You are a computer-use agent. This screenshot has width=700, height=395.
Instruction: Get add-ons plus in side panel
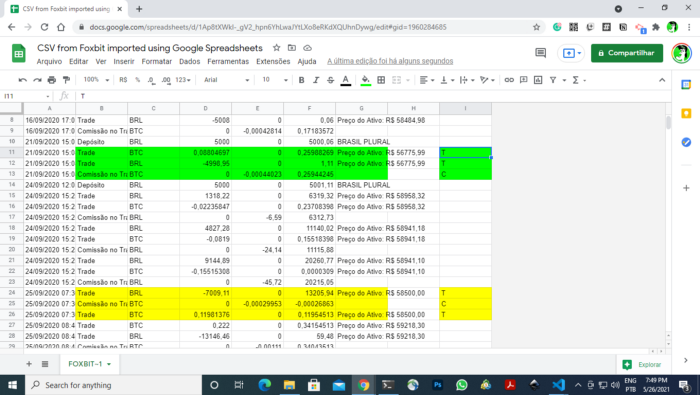click(x=686, y=188)
